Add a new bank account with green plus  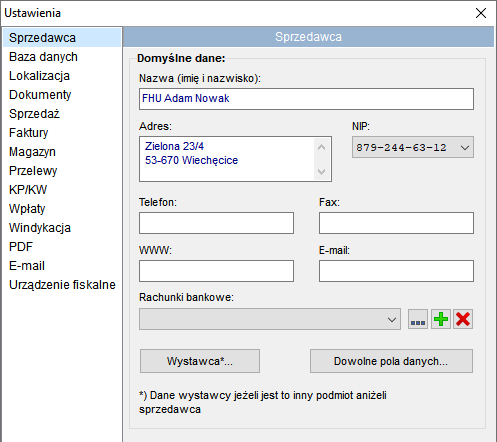(441, 319)
